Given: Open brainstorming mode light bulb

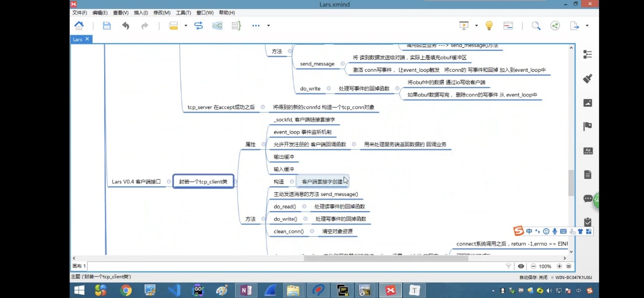Looking at the screenshot, I should 489,26.
